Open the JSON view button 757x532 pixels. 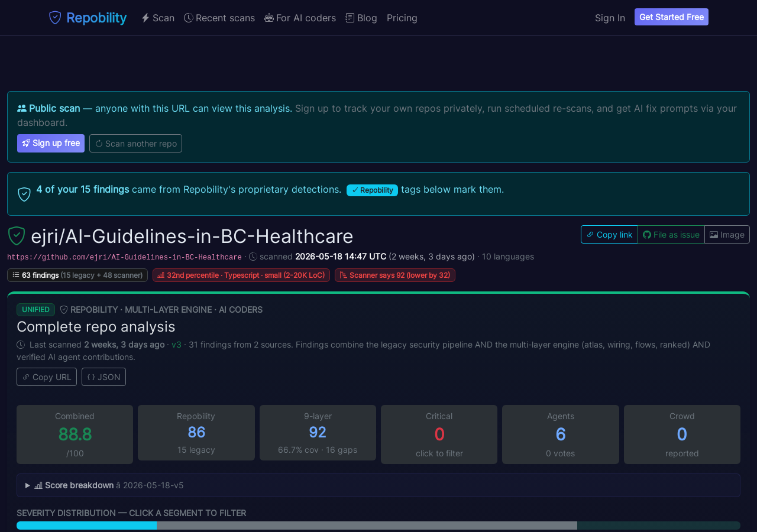point(103,377)
